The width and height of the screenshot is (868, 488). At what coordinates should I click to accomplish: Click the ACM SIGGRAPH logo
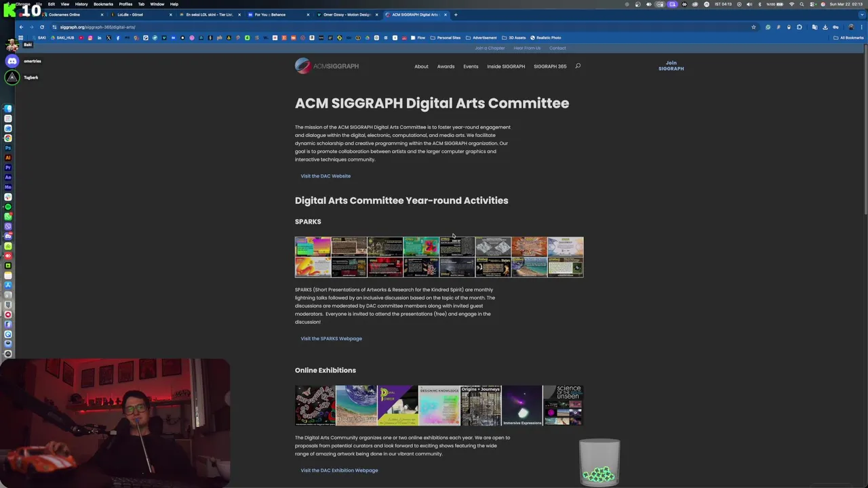tap(327, 66)
